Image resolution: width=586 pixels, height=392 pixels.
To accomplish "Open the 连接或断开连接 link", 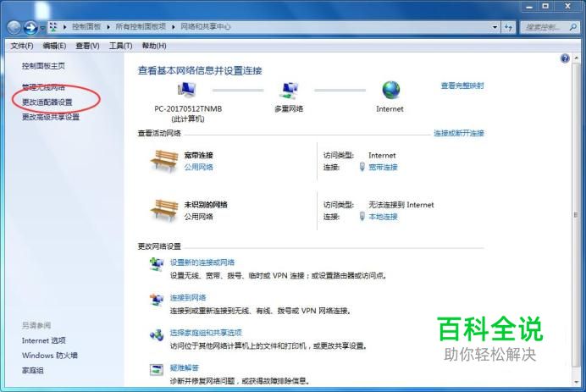I will click(459, 133).
